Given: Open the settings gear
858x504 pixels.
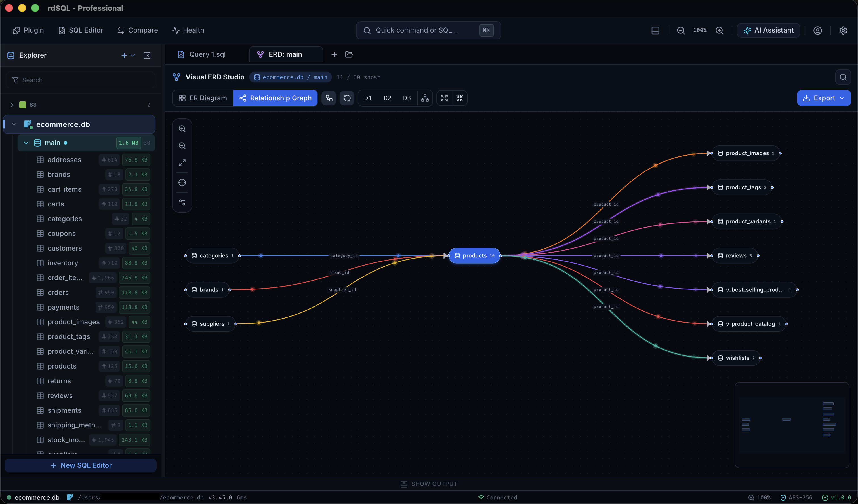Looking at the screenshot, I should coord(843,31).
